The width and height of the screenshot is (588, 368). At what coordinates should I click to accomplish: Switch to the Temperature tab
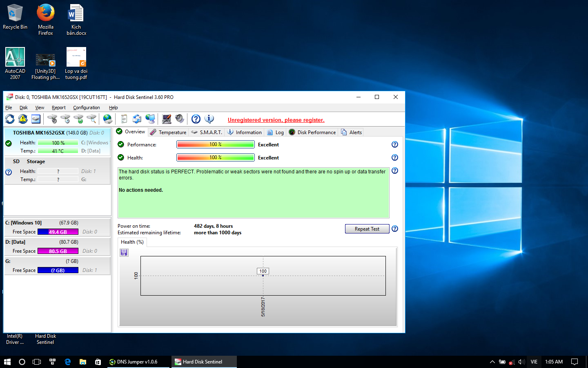tap(168, 132)
